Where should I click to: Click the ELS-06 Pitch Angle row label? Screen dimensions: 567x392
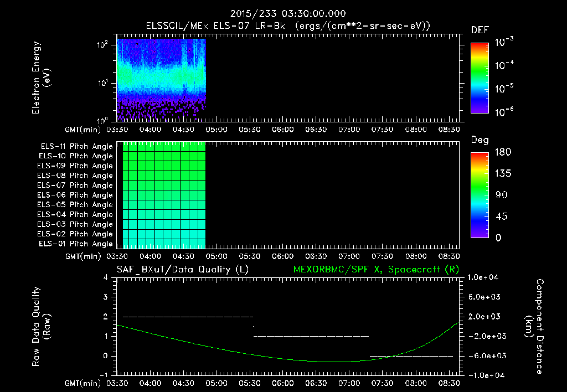point(75,195)
